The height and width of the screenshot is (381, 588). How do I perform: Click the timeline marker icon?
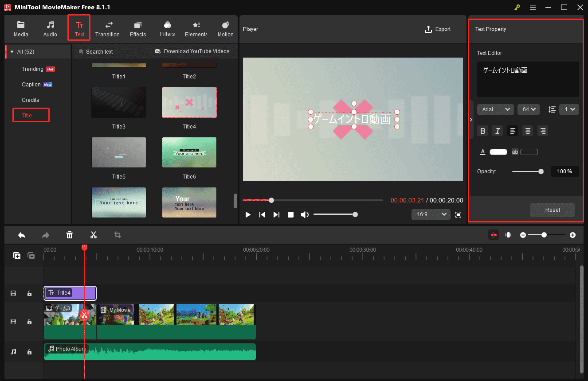(x=508, y=235)
